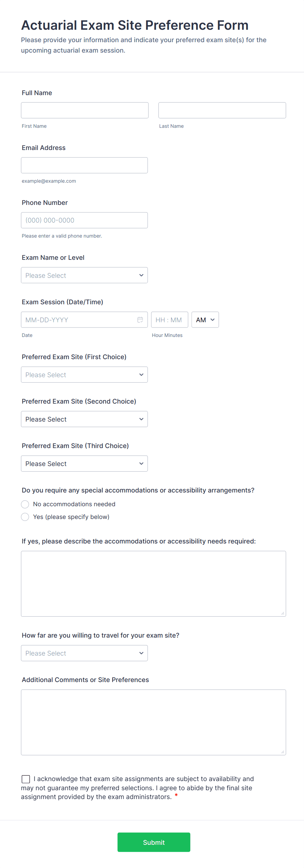Select "Yes (please specify below)" radio option
The image size is (304, 868).
coord(25,517)
